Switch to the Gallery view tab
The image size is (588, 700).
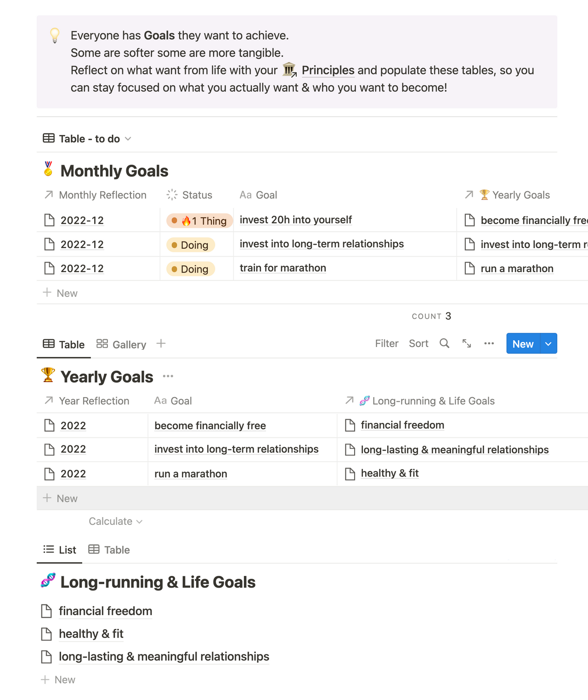pos(121,344)
